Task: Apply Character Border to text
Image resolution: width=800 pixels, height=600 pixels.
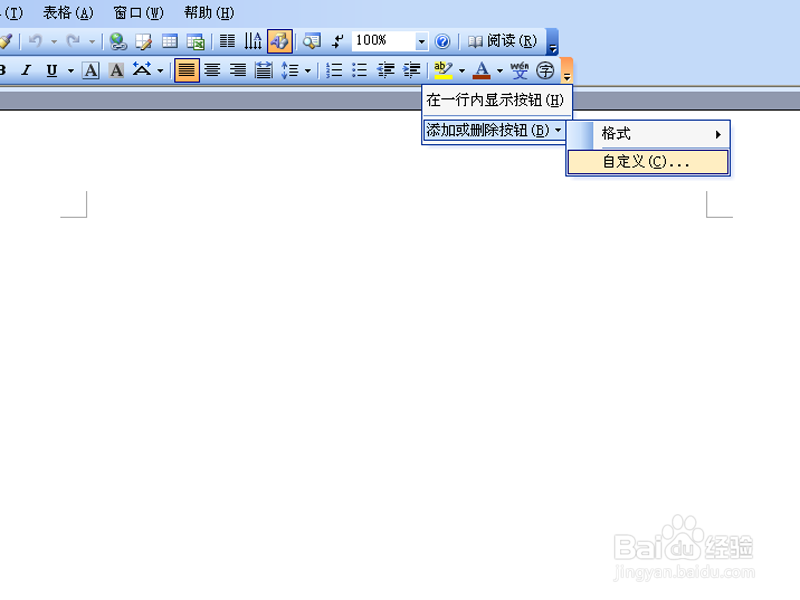Action: [91, 70]
